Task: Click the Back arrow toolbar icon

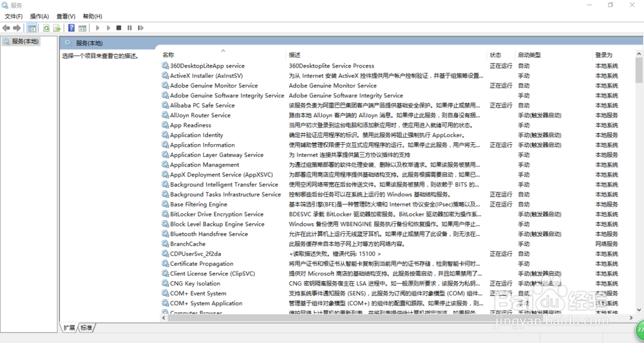Action: tap(6, 28)
